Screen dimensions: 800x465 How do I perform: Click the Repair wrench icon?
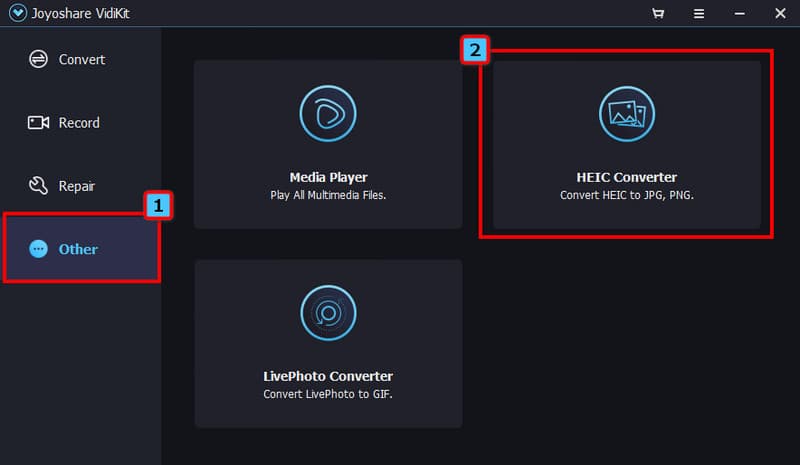pos(38,185)
